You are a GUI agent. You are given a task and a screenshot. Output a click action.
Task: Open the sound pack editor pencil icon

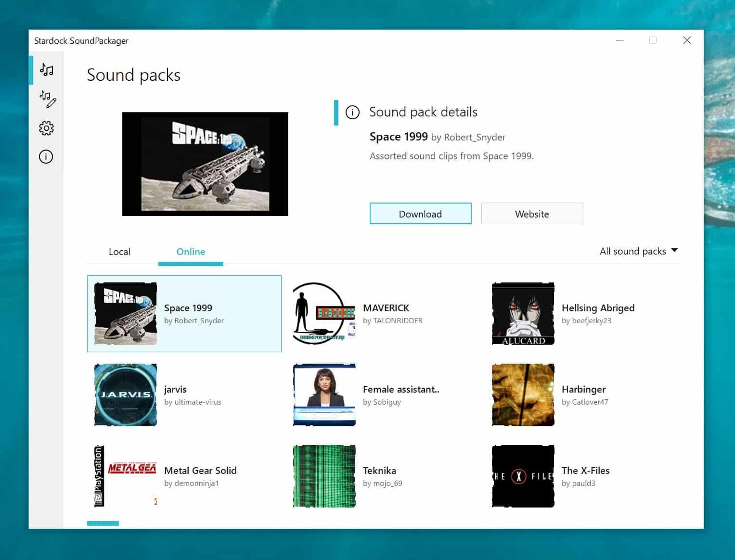pos(47,99)
